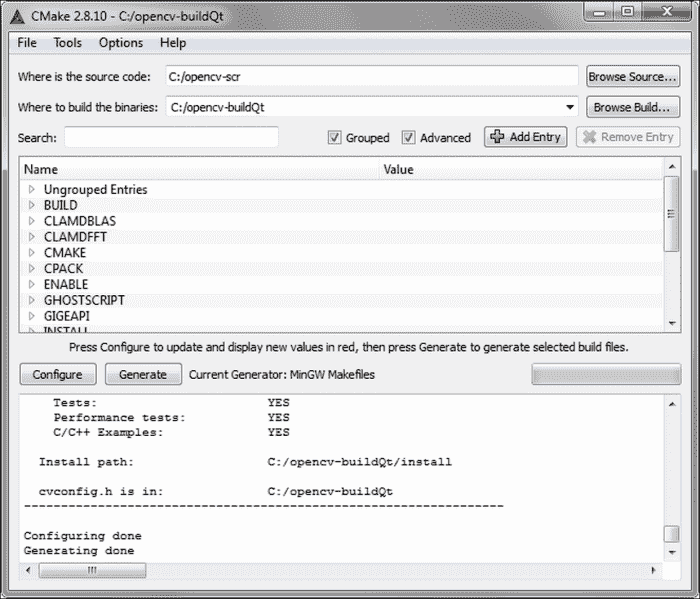Click the source code path field

coord(372,76)
